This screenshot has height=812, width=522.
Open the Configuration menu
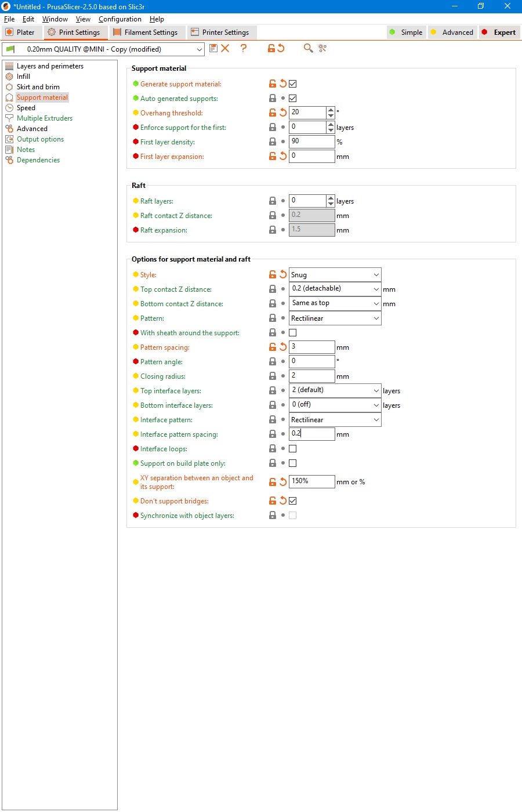(119, 19)
